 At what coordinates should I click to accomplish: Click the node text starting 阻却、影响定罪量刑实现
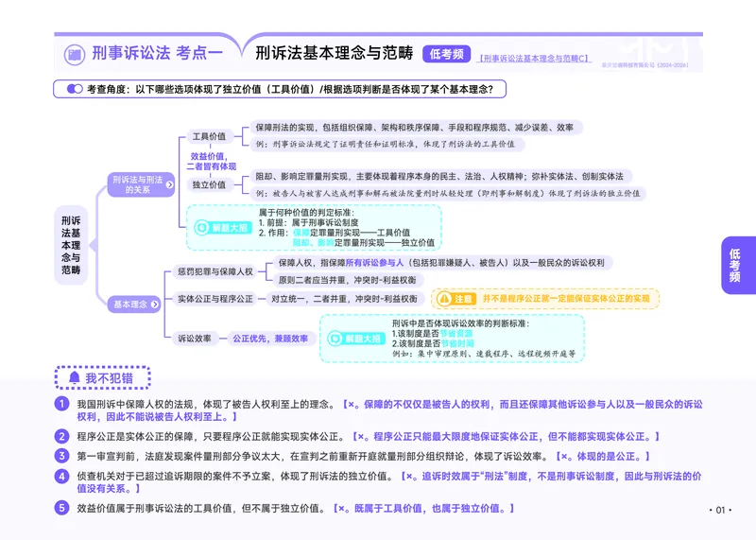tap(439, 176)
